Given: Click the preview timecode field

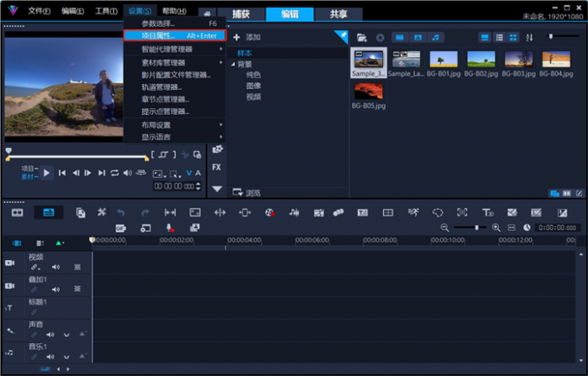Looking at the screenshot, I should pyautogui.click(x=175, y=187).
